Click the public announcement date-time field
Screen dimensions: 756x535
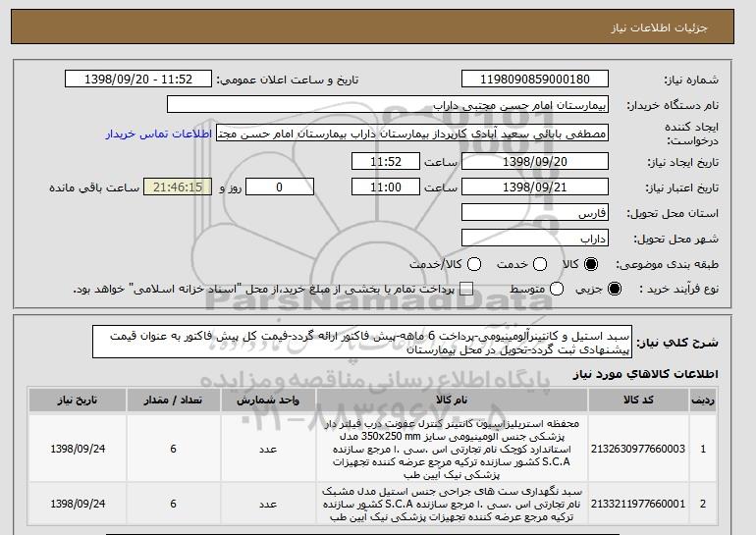[x=138, y=80]
